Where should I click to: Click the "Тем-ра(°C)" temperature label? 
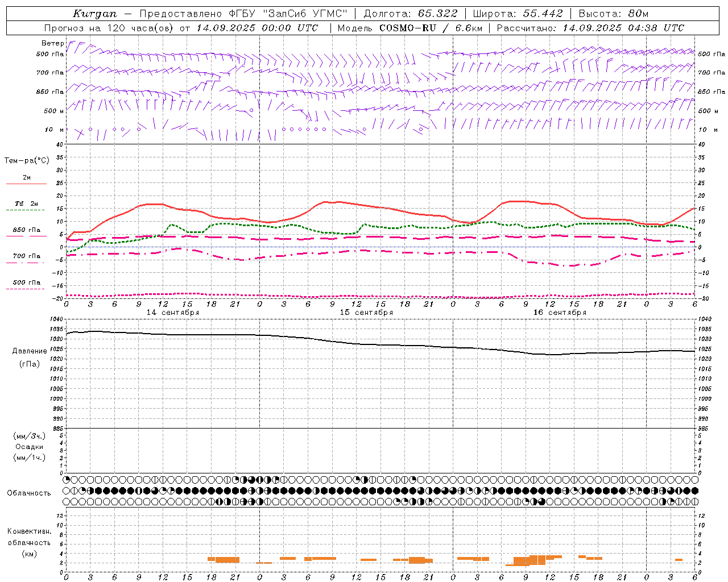coord(27,161)
